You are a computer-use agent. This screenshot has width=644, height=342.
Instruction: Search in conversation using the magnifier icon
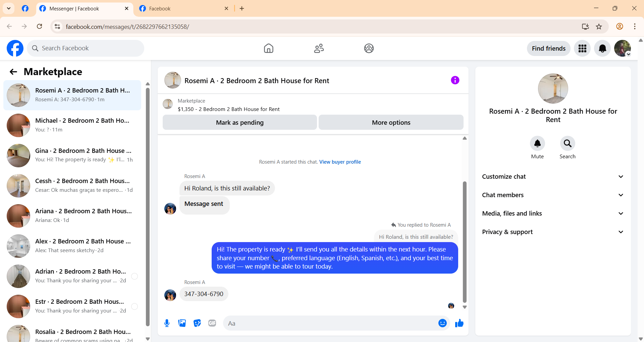[x=568, y=144]
